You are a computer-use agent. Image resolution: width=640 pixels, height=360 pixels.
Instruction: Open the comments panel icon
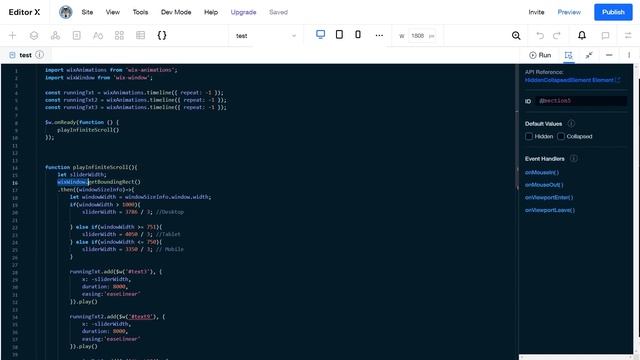[605, 36]
